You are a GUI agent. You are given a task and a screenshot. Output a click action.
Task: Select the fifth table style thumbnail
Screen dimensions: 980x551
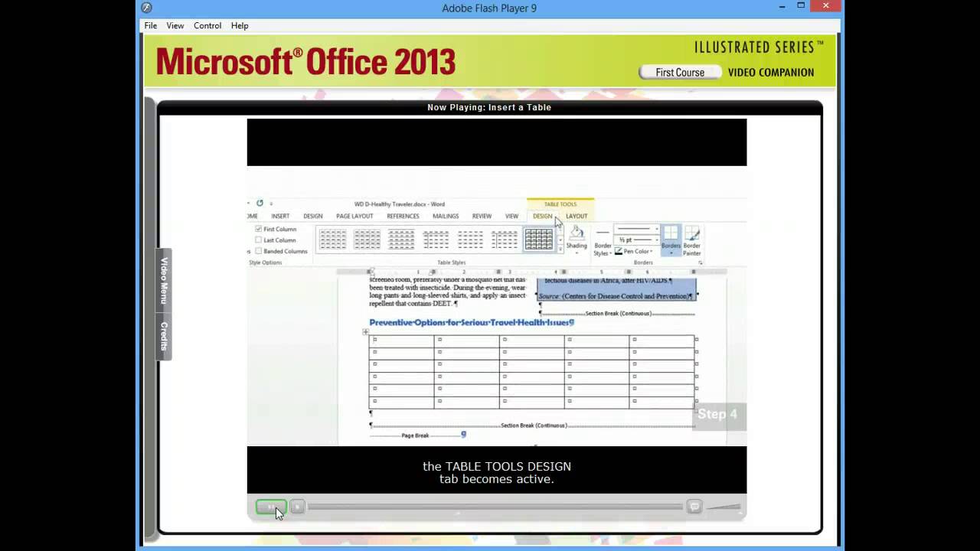point(470,240)
